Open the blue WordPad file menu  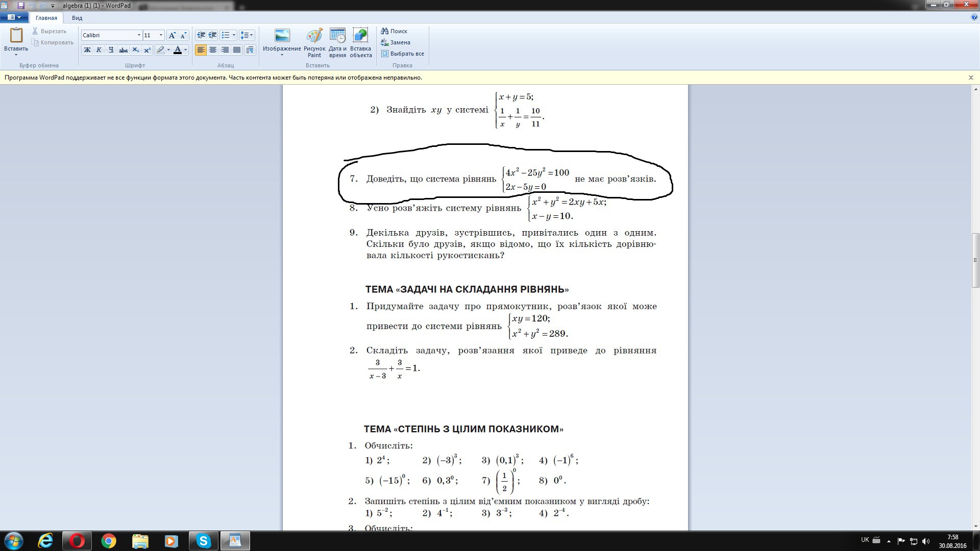[14, 17]
